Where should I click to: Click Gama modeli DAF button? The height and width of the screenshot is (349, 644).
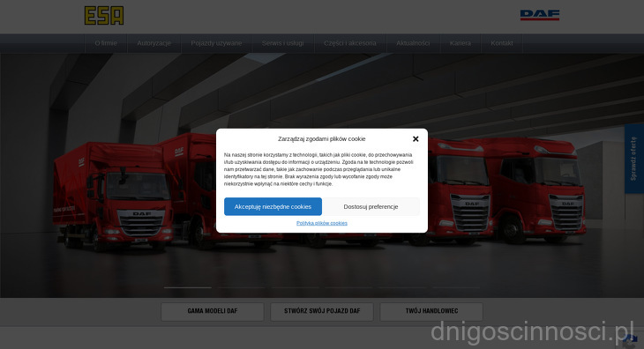coord(213,311)
